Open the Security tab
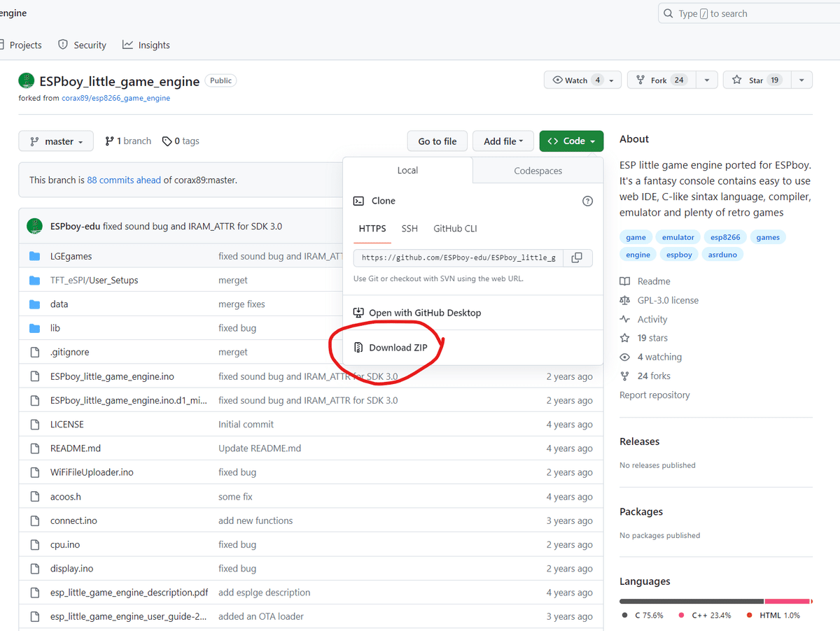 tap(82, 45)
